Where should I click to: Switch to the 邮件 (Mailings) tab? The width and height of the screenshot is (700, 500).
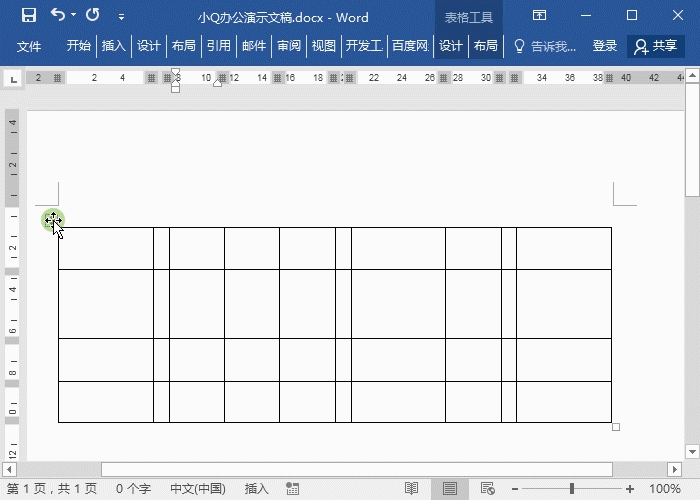(x=254, y=46)
